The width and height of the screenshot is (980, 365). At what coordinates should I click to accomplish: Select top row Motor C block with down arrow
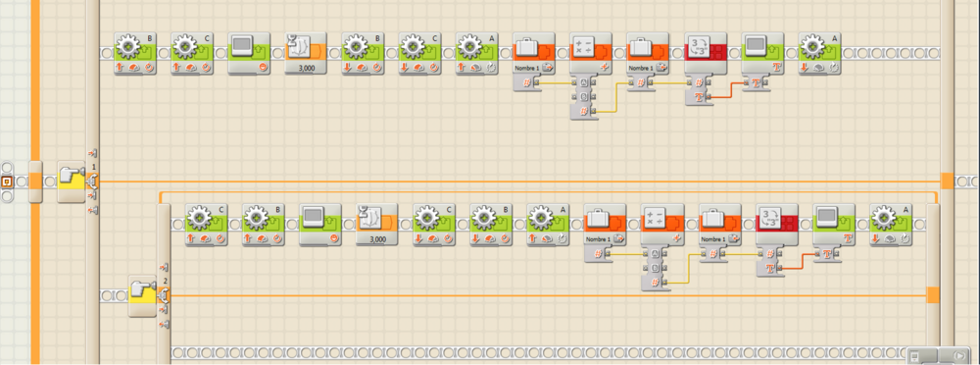(x=419, y=53)
